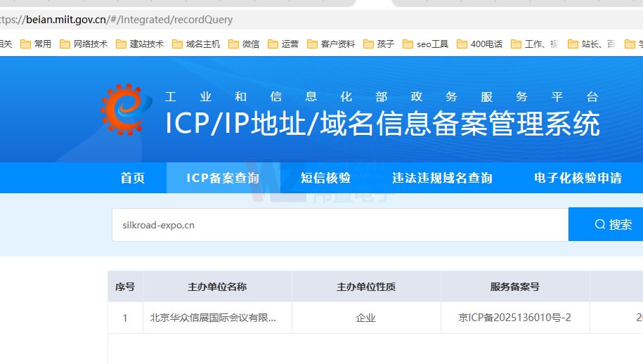Image resolution: width=643 pixels, height=364 pixels.
Task: Select the ICP备案查询 tab
Action: pyautogui.click(x=223, y=178)
